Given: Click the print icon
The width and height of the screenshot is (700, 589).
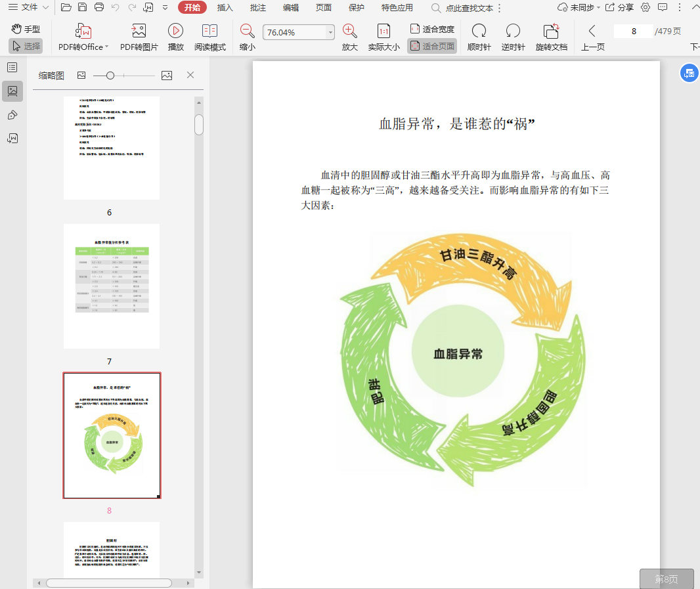Looking at the screenshot, I should coord(99,7).
